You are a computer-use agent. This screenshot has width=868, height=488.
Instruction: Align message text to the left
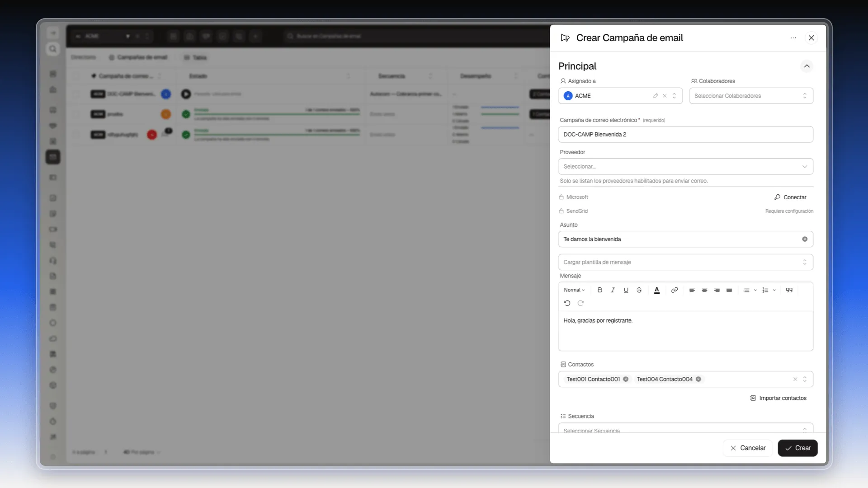click(x=692, y=290)
